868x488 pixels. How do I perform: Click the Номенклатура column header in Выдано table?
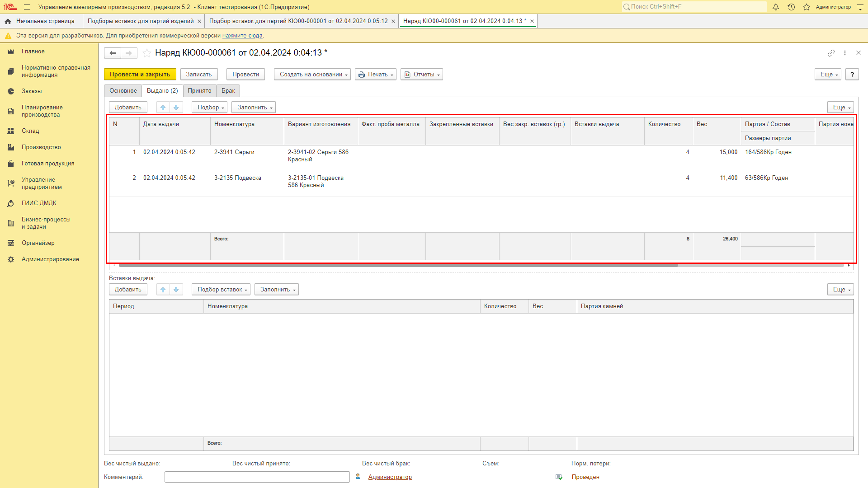[x=247, y=131]
